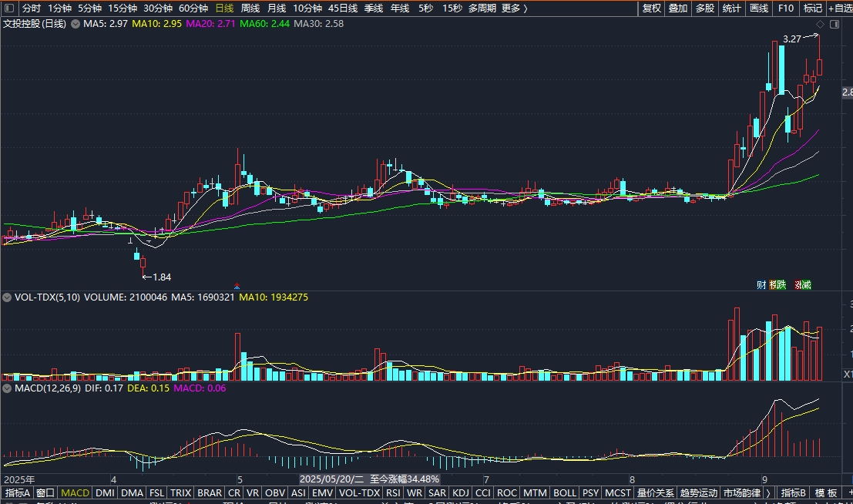
Task: Select the 量价关系 indicator category
Action: click(x=656, y=492)
